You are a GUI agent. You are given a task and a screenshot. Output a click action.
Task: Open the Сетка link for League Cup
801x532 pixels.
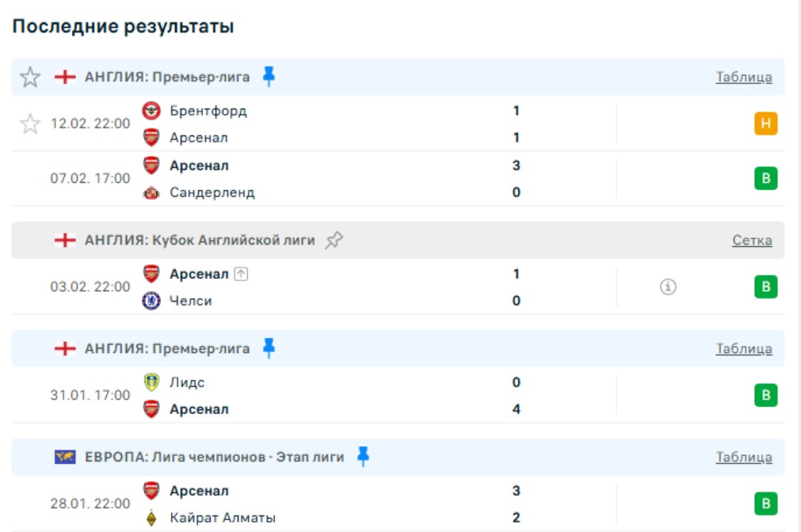click(751, 240)
